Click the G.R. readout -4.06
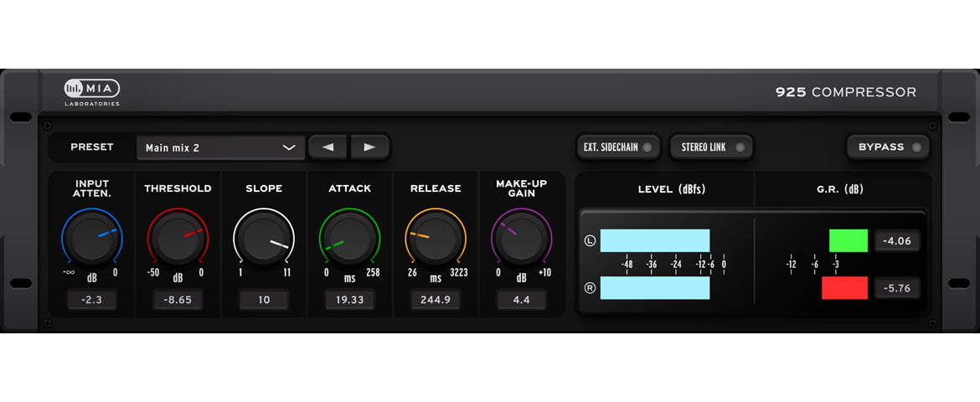The width and height of the screenshot is (980, 402). [x=897, y=240]
